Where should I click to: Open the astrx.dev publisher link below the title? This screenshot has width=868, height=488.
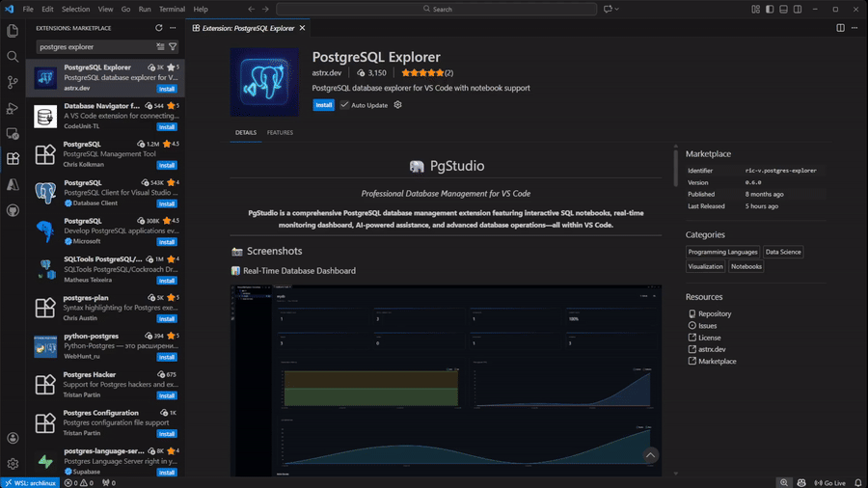point(327,72)
